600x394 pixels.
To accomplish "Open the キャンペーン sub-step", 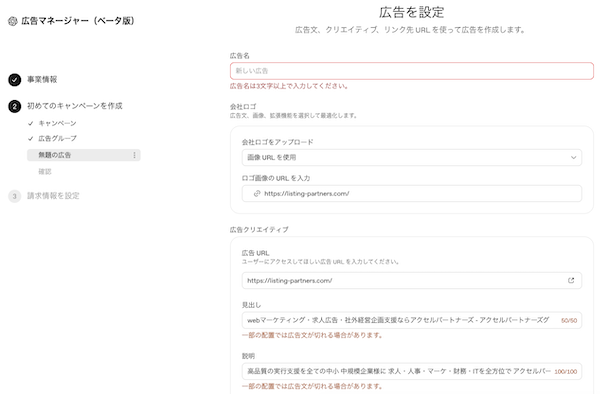I will 57,123.
